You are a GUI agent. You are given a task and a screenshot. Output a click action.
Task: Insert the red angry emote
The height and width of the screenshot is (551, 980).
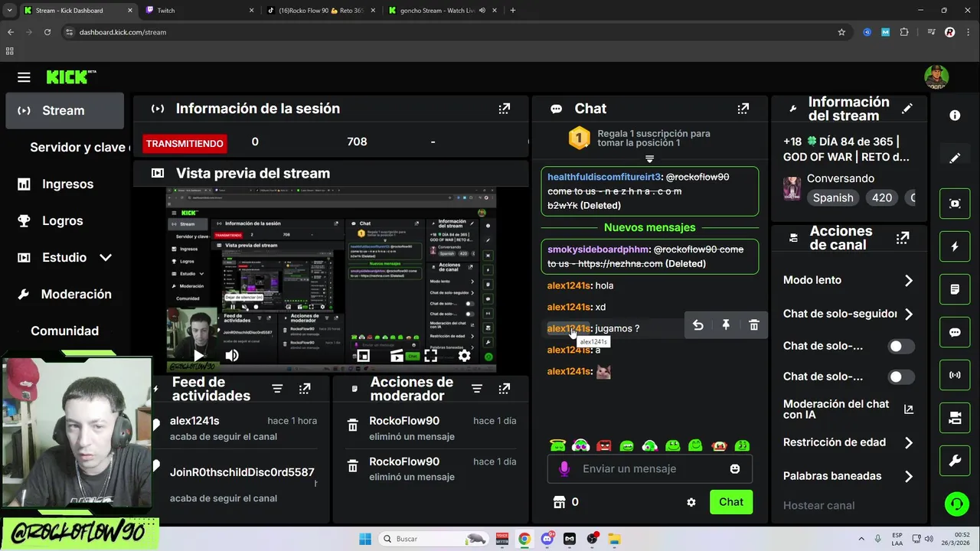[604, 445]
